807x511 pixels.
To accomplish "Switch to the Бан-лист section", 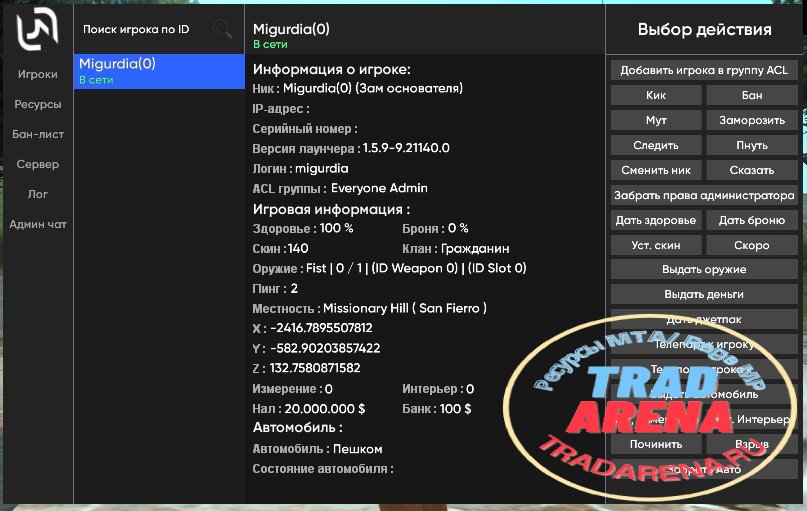I will pyautogui.click(x=38, y=134).
